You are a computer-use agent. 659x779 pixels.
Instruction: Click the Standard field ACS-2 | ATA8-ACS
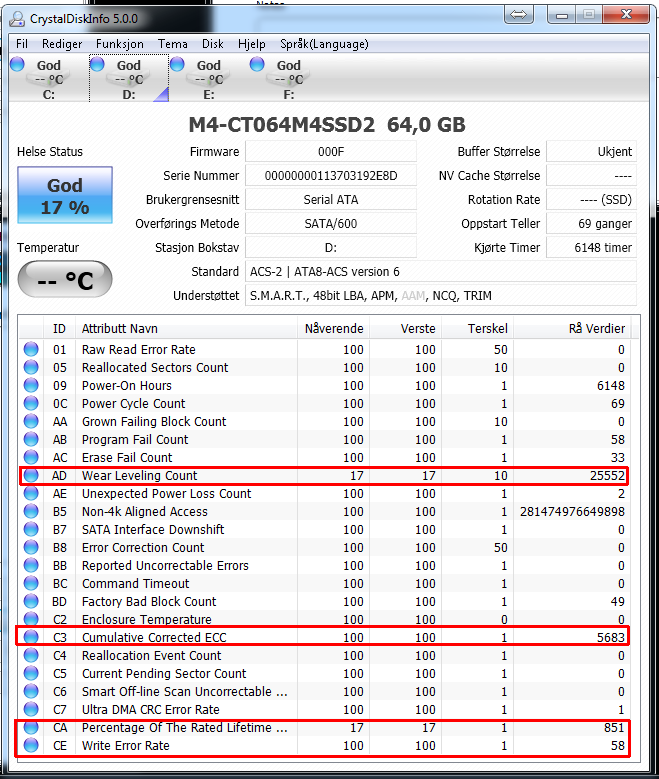pos(441,272)
